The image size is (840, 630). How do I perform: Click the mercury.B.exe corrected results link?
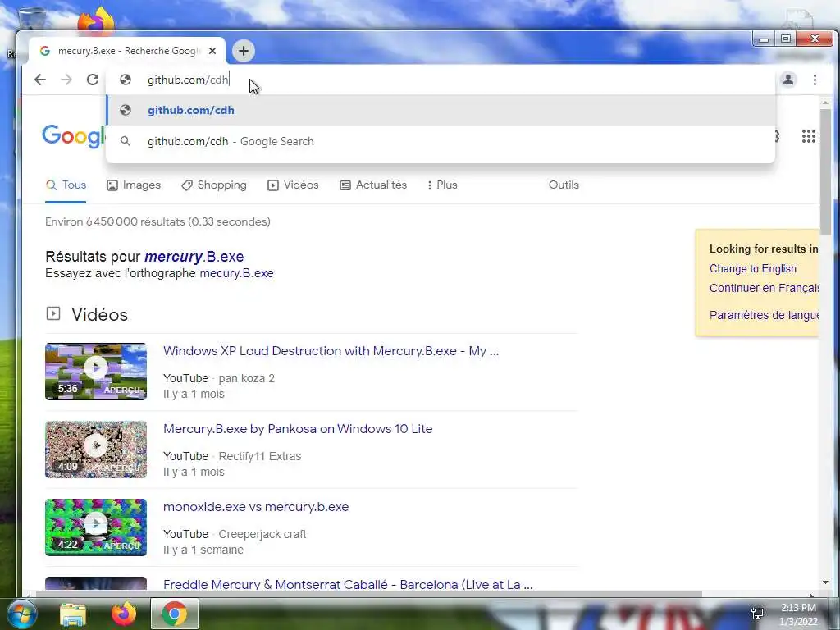click(194, 257)
